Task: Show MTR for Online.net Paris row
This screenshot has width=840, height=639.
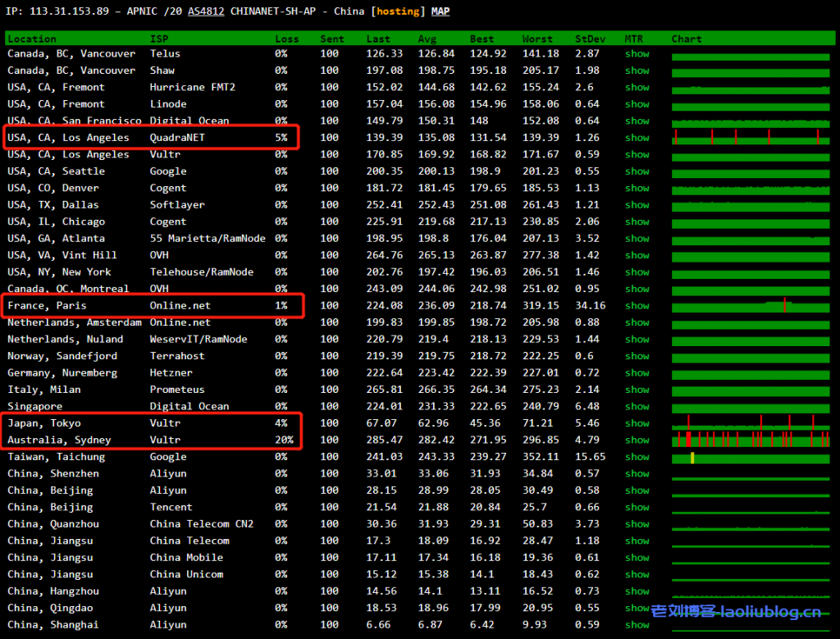Action: (x=637, y=306)
